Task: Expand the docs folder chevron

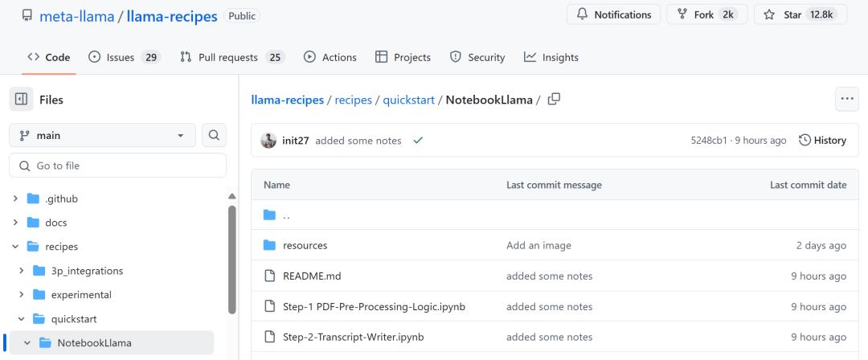Action: click(15, 223)
